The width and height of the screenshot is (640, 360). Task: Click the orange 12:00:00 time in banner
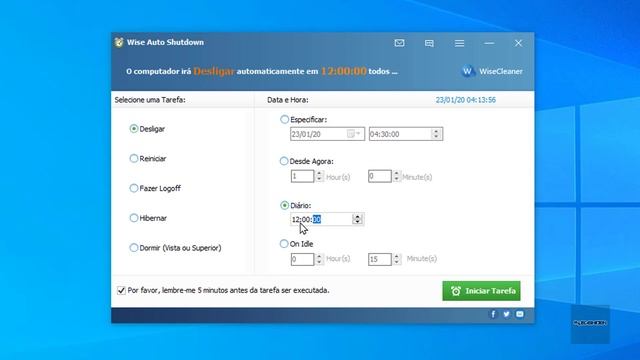click(344, 71)
